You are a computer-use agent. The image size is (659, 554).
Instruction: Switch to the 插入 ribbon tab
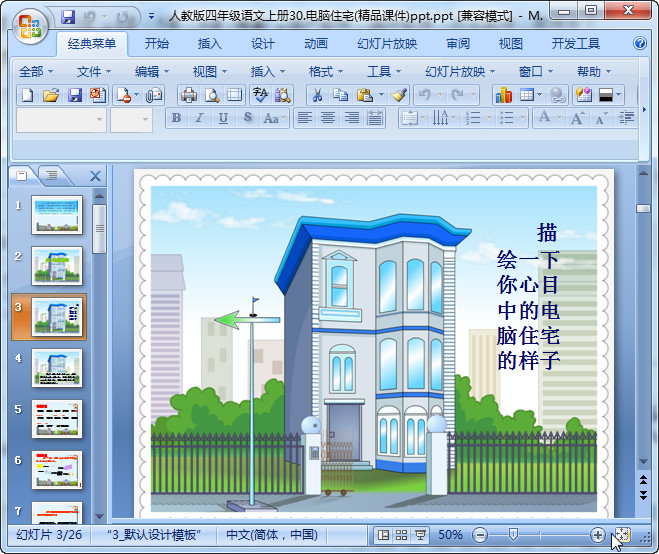[x=210, y=44]
